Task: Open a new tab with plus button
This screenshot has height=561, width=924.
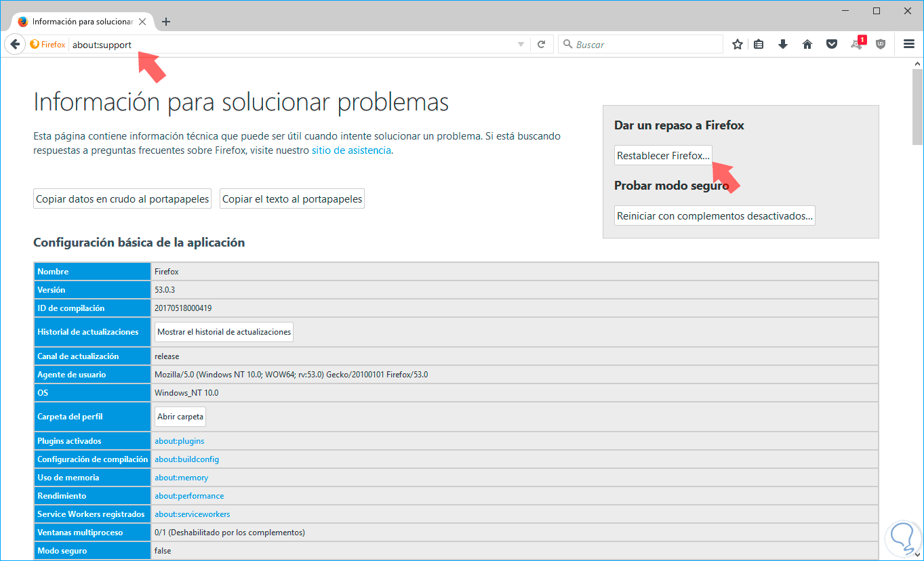Action: click(166, 22)
